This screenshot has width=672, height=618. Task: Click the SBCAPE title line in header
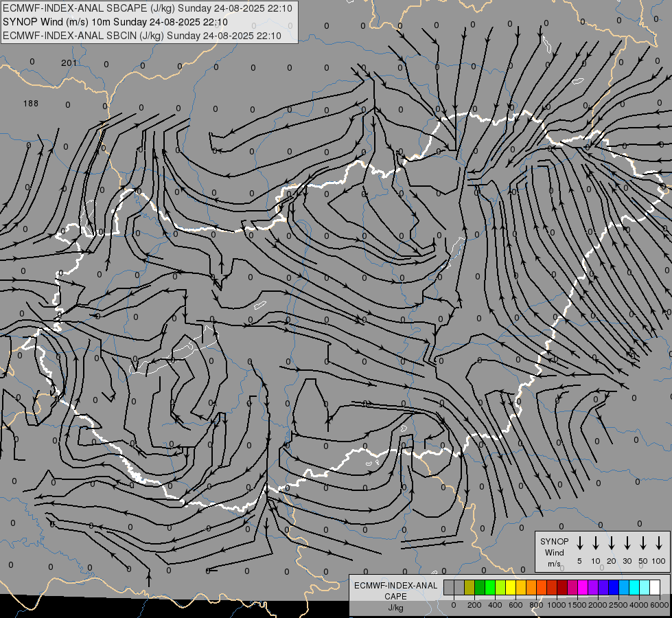click(x=148, y=8)
